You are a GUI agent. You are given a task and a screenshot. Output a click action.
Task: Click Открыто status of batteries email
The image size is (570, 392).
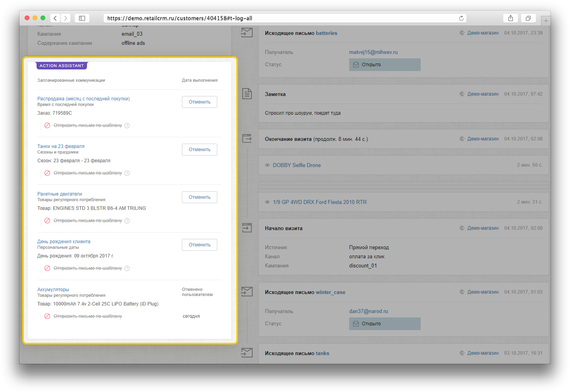point(385,65)
